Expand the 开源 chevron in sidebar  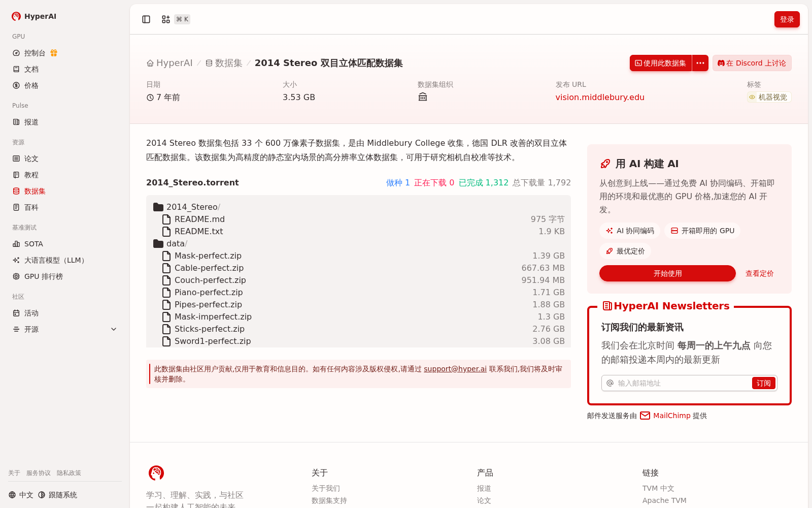click(x=114, y=329)
